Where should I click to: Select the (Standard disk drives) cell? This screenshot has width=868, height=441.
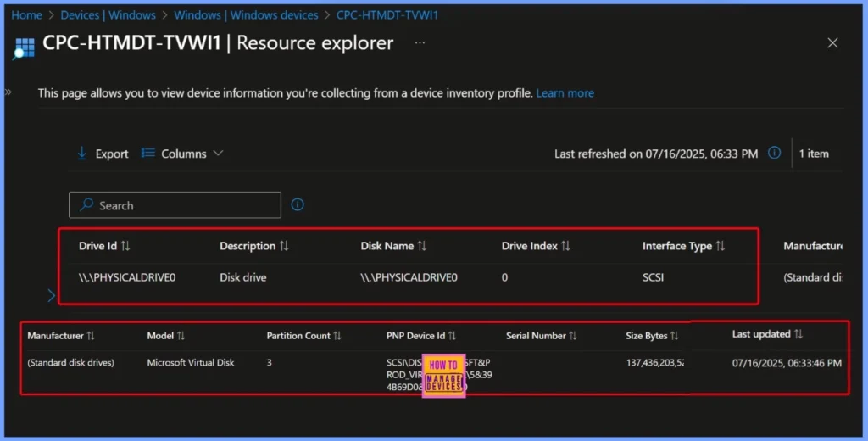click(71, 363)
